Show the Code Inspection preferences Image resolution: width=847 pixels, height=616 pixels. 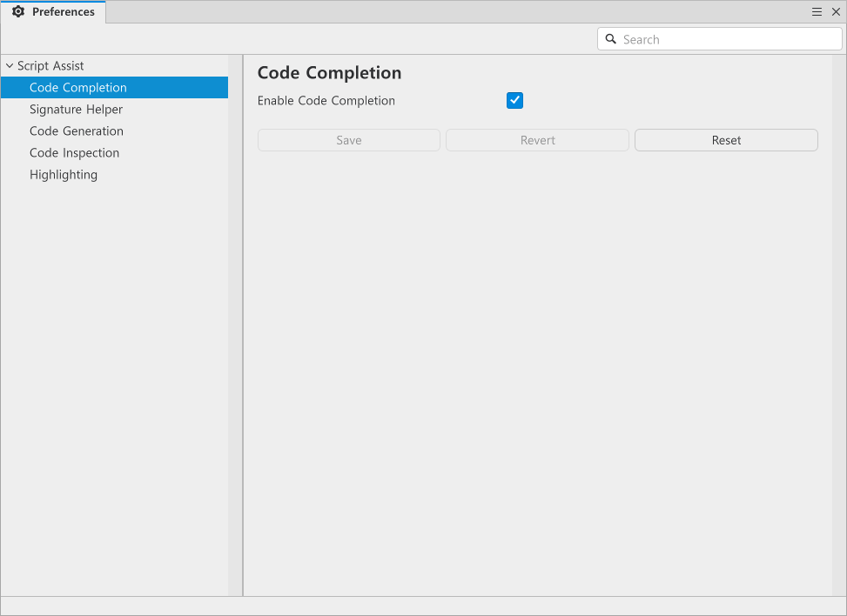point(74,153)
